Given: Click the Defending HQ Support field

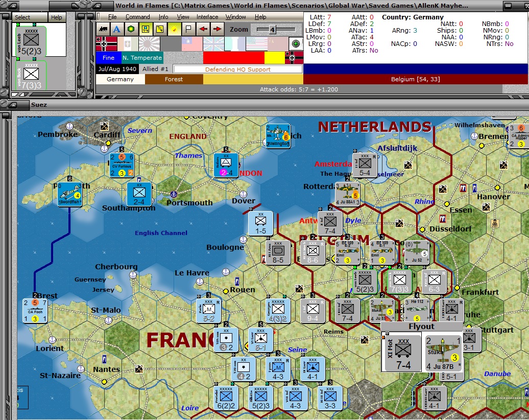Looking at the screenshot, I should (x=238, y=69).
